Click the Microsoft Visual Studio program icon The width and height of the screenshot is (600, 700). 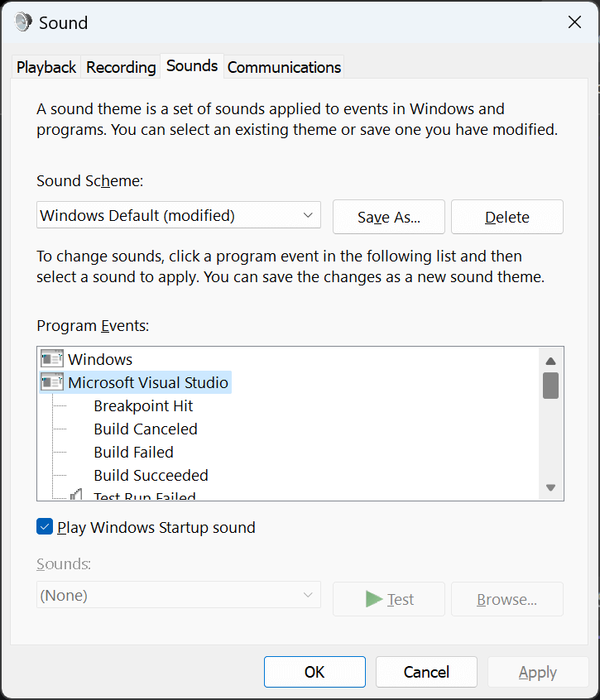[x=50, y=382]
